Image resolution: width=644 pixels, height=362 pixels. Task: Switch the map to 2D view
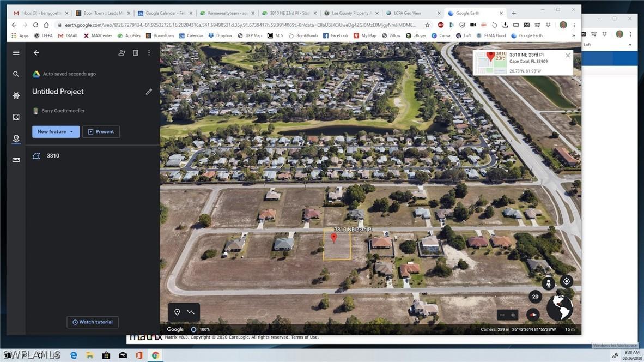(534, 297)
